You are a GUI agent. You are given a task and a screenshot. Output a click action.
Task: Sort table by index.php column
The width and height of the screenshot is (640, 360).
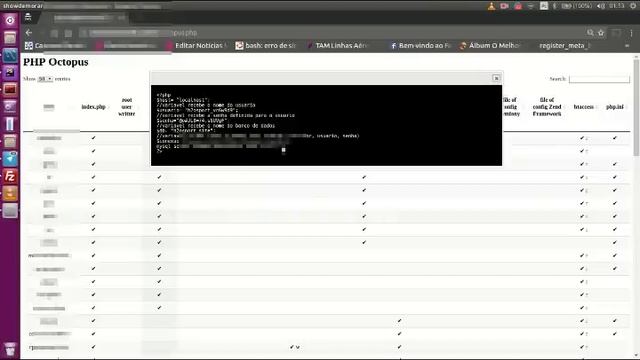pyautogui.click(x=93, y=107)
